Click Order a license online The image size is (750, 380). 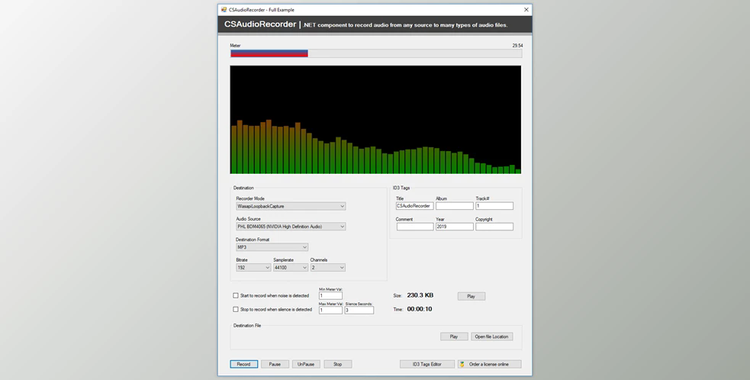489,364
